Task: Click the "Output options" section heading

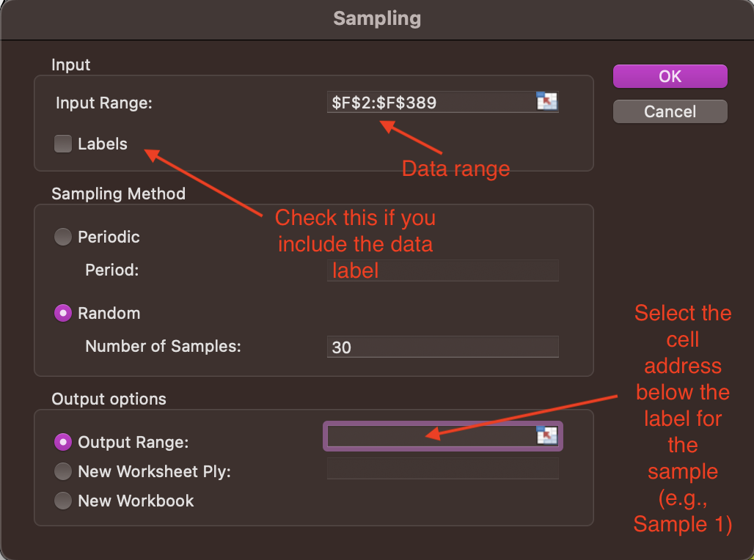Action: pyautogui.click(x=109, y=399)
